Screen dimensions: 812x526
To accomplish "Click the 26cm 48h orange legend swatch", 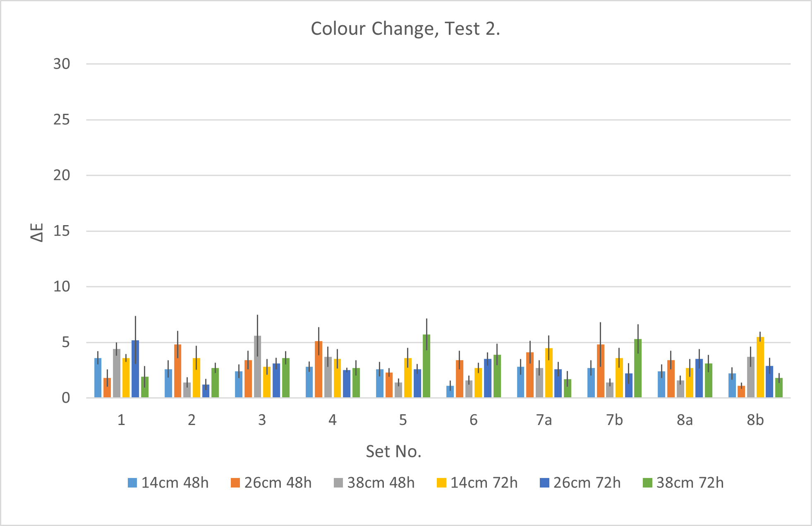I will [235, 483].
